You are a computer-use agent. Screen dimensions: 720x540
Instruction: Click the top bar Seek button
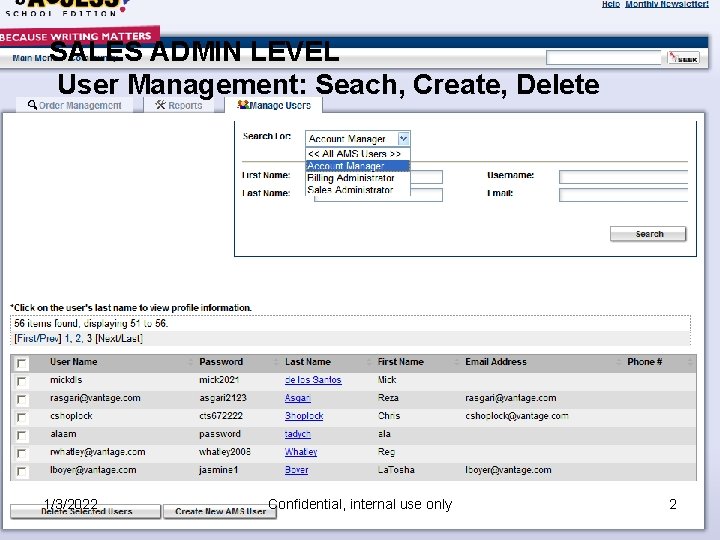click(x=683, y=58)
